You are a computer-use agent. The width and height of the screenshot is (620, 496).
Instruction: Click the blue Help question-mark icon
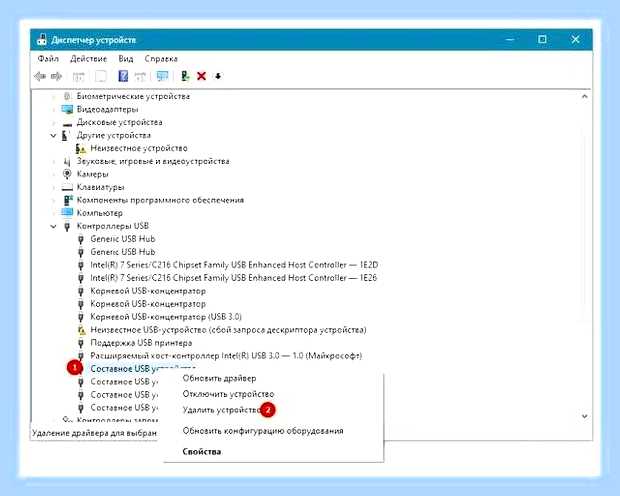point(123,76)
